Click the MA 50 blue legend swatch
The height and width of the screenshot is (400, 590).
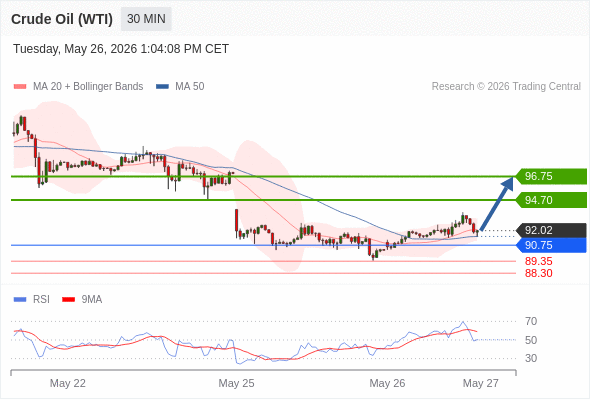point(162,87)
